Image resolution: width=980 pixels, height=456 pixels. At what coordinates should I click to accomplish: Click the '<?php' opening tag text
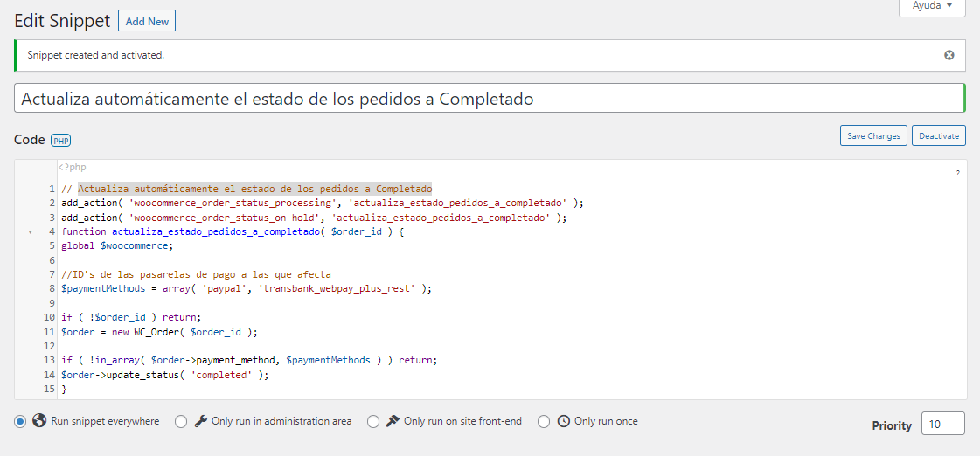73,168
